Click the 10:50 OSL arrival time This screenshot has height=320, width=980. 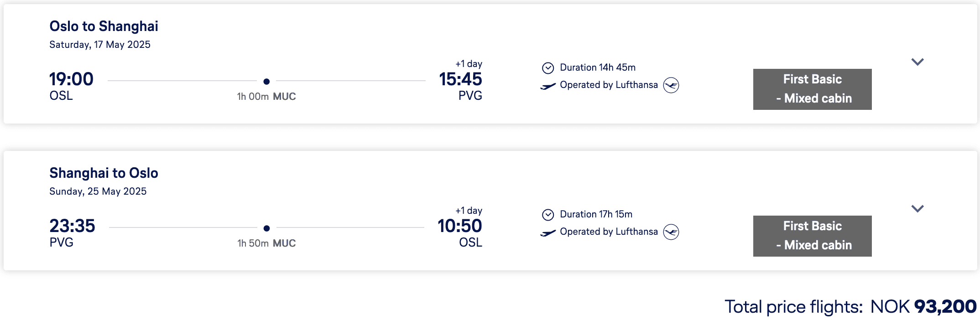459,226
